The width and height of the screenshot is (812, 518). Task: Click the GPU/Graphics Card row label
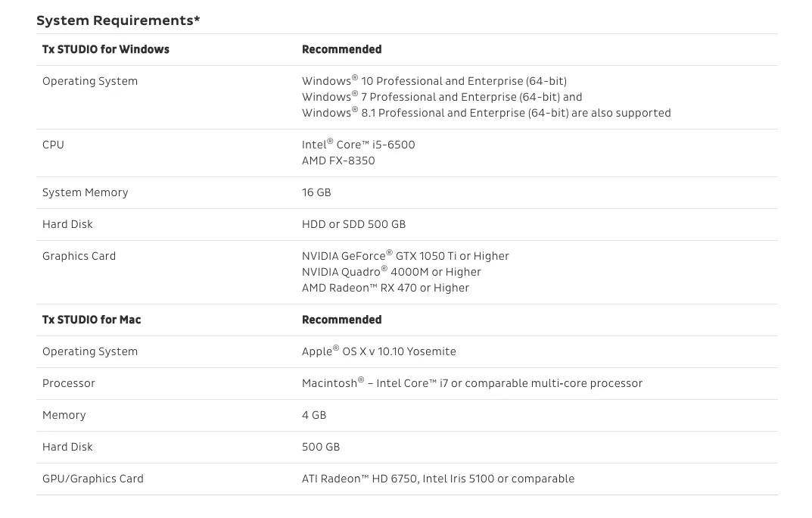pos(92,479)
